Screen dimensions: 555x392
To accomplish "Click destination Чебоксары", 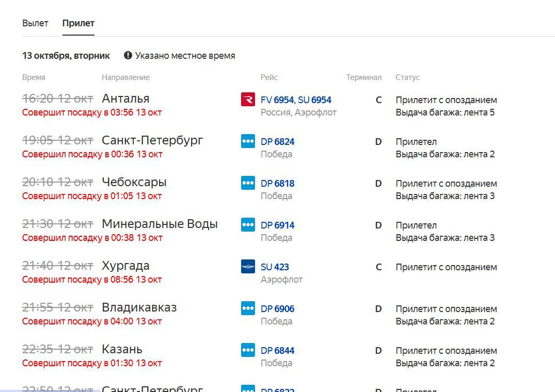I will point(134,182).
